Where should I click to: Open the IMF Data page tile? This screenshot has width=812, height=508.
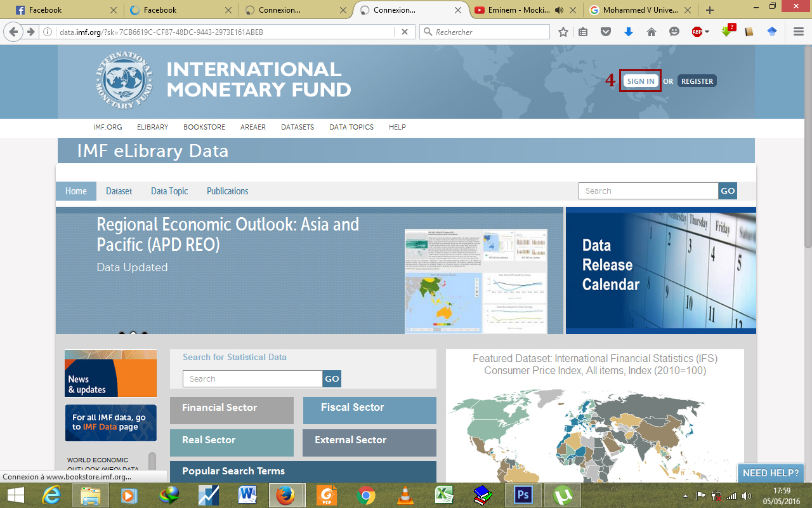click(110, 423)
